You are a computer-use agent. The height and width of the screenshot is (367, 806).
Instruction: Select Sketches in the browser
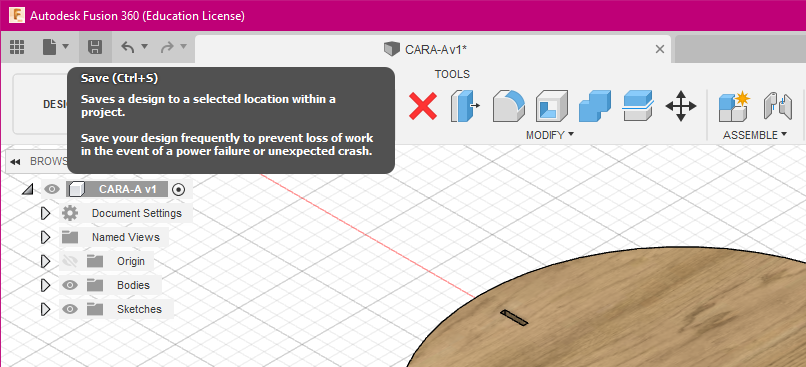click(x=139, y=309)
